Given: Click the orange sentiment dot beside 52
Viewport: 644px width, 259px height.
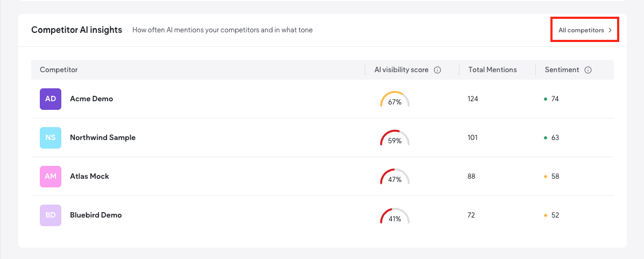Looking at the screenshot, I should click(x=546, y=215).
